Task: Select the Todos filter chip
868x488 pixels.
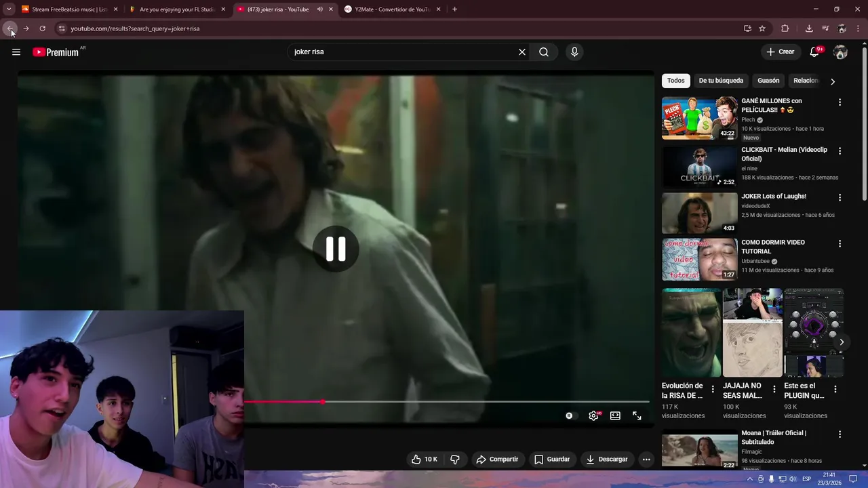Action: point(675,81)
